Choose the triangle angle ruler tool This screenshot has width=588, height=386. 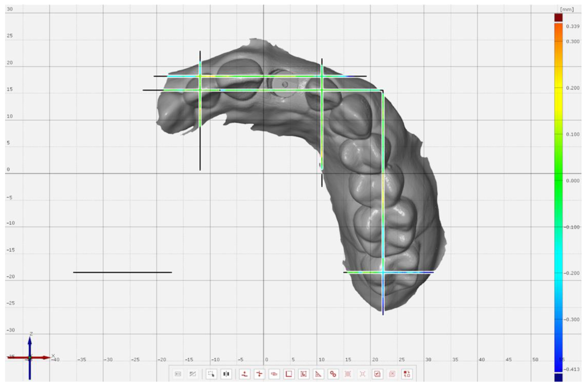(x=318, y=374)
